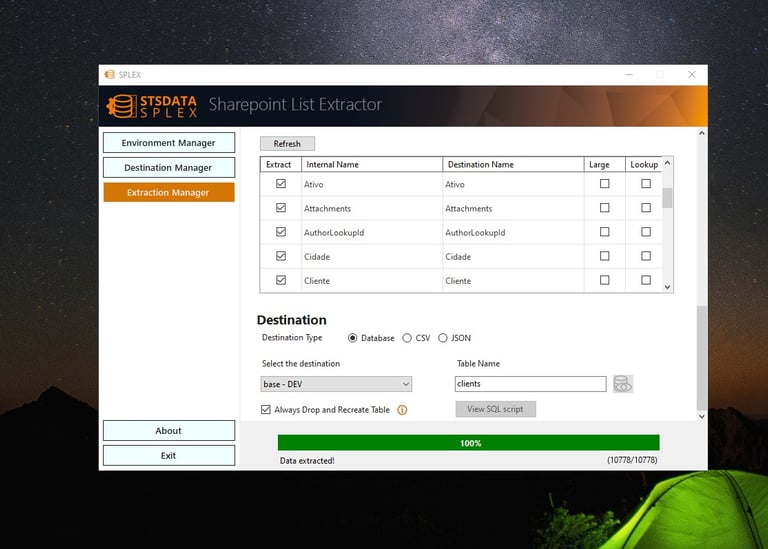Enable Large for Cliente row

(x=604, y=280)
